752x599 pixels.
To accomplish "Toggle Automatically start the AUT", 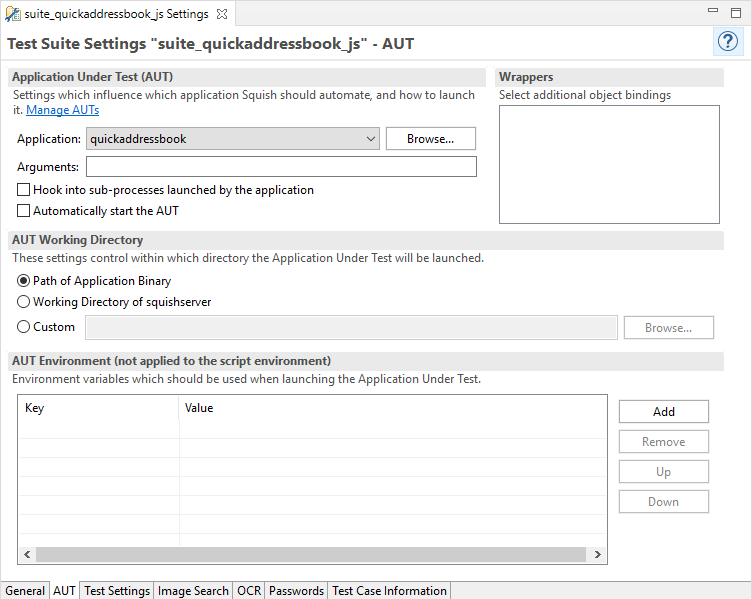I will [x=24, y=211].
